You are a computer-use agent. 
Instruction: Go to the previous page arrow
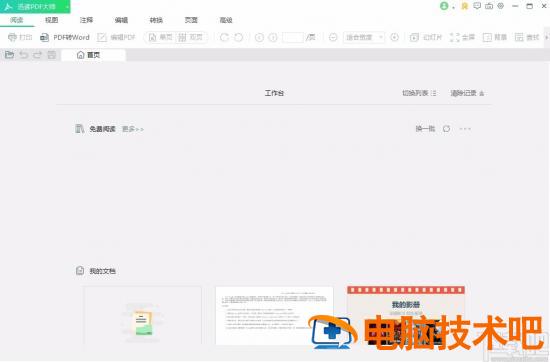pos(259,37)
